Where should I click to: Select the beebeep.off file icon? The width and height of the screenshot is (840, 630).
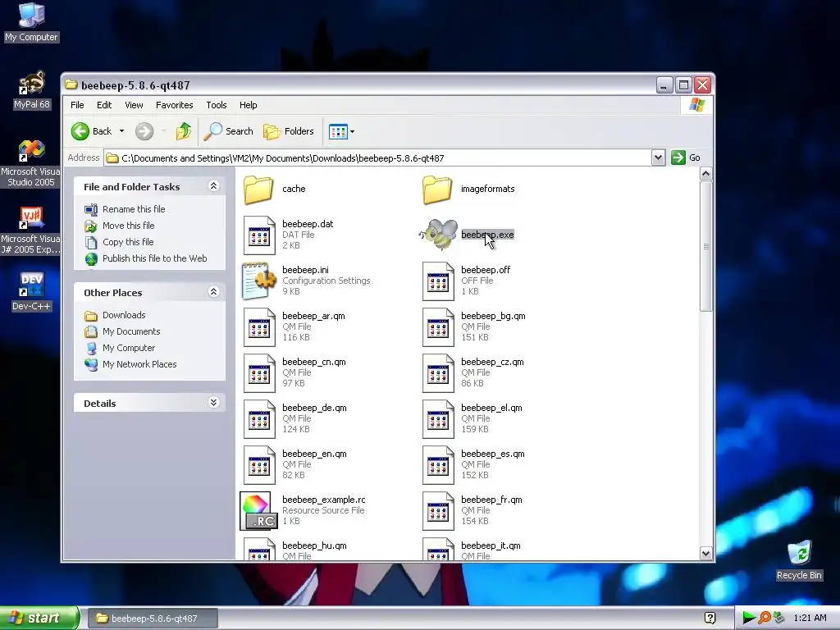point(438,281)
